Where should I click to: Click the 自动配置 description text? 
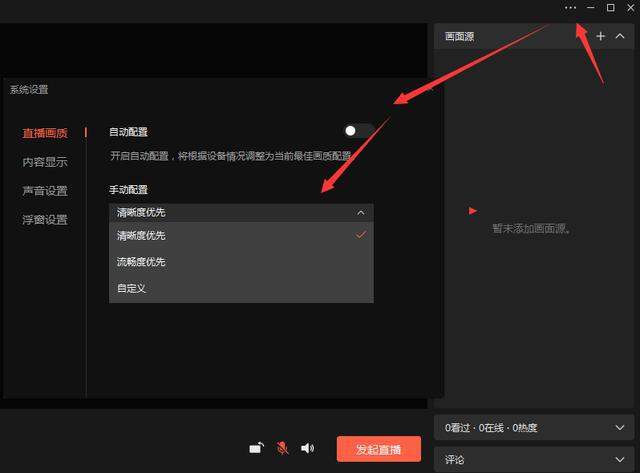pyautogui.click(x=231, y=156)
